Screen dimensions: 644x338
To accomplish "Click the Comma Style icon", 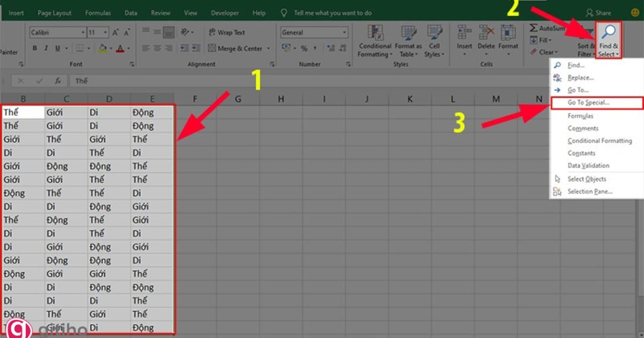I will coord(315,48).
